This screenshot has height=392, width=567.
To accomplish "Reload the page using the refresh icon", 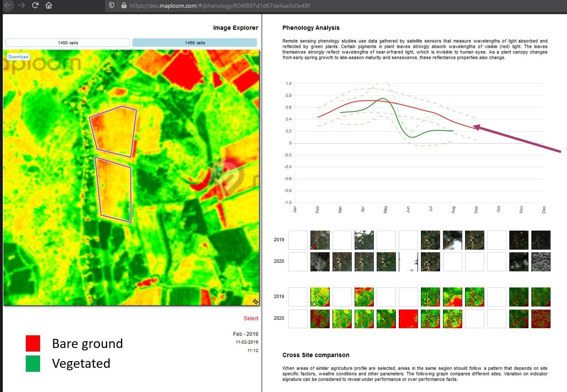I will 35,6.
